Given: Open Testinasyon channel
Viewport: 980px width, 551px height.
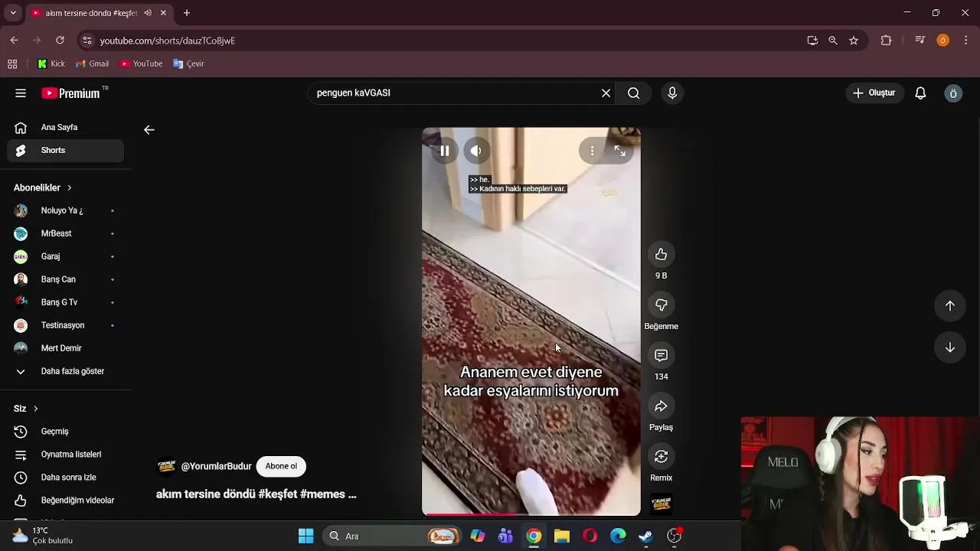Looking at the screenshot, I should 66,325.
